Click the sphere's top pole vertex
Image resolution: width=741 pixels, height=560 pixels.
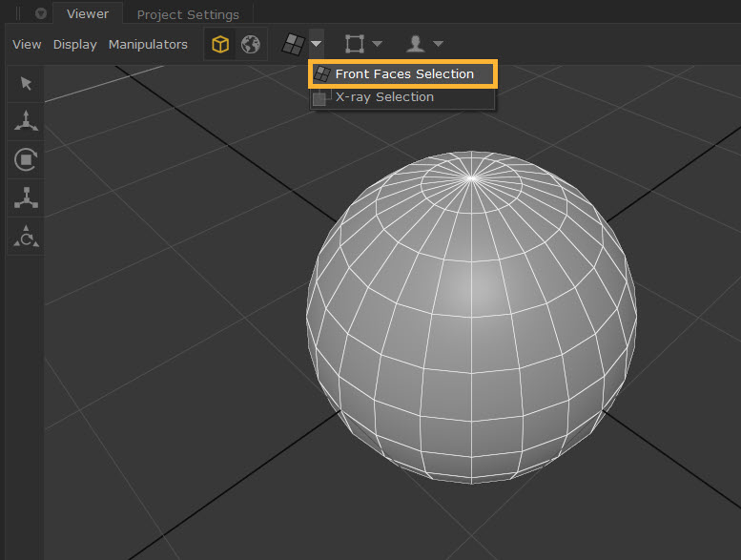click(471, 177)
